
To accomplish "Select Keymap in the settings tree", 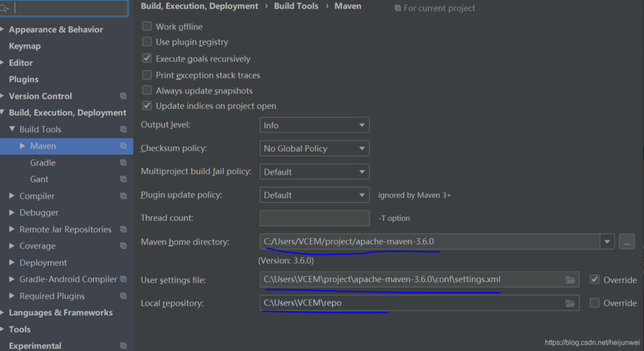I will click(25, 46).
